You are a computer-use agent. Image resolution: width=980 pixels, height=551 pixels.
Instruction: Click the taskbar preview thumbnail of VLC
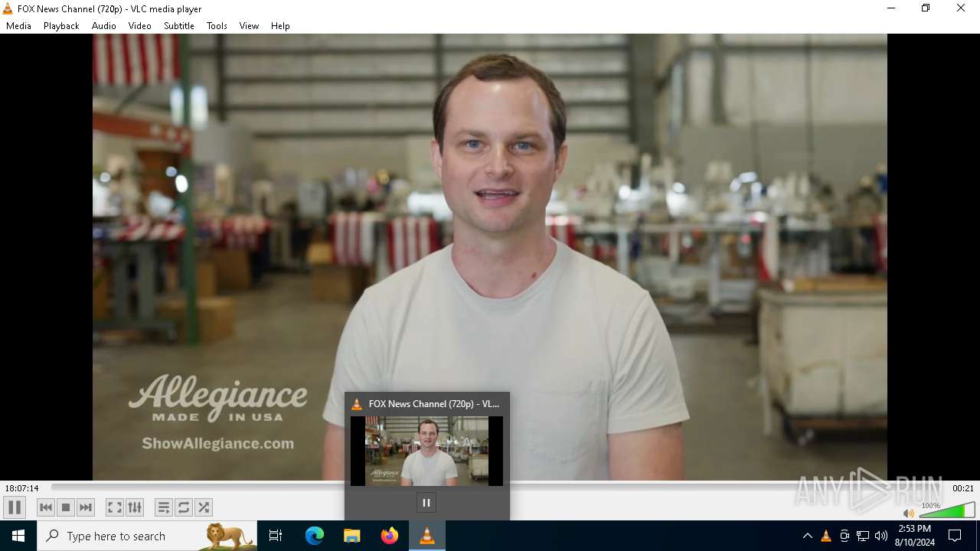tap(426, 451)
